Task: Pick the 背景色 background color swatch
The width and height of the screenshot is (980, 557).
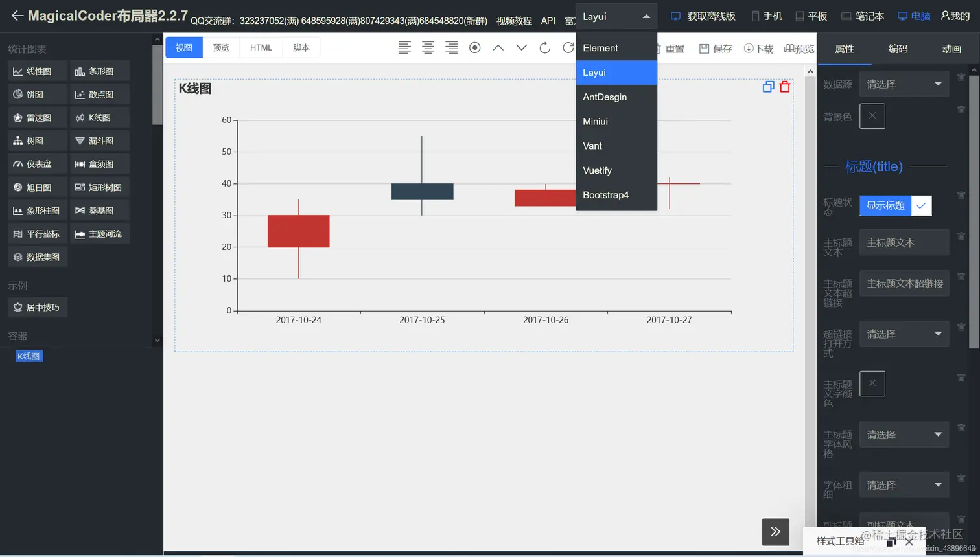Action: click(872, 116)
